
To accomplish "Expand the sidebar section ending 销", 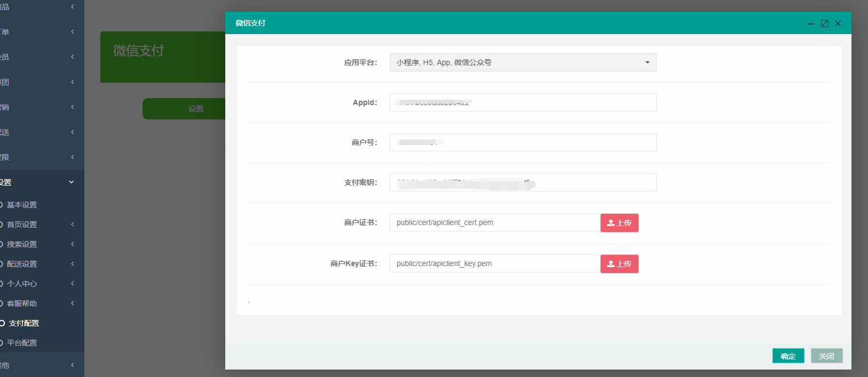I will [73, 107].
